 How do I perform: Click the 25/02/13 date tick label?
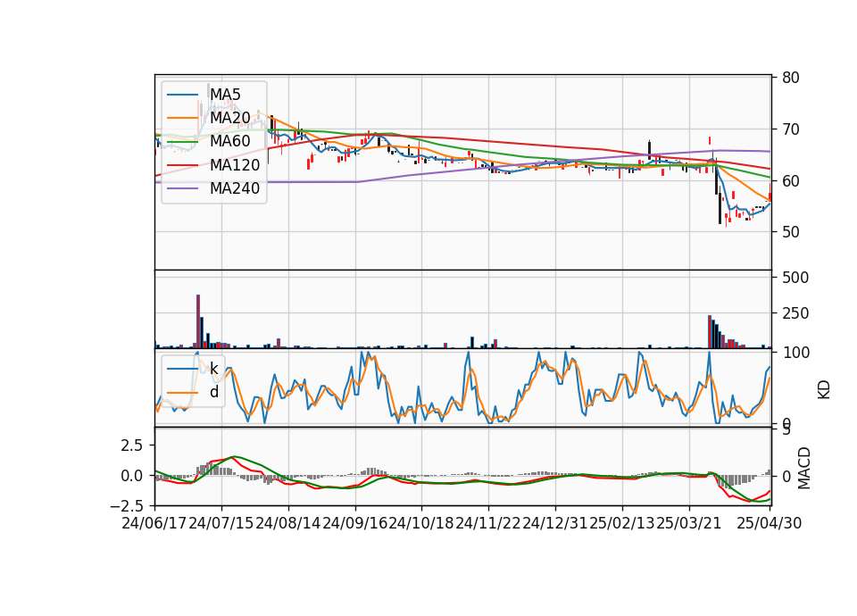[x=622, y=523]
